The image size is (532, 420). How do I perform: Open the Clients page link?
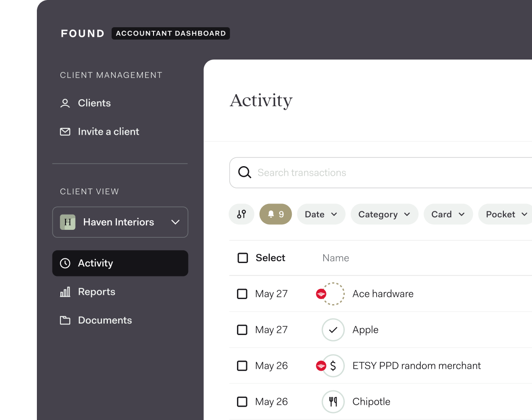[94, 103]
